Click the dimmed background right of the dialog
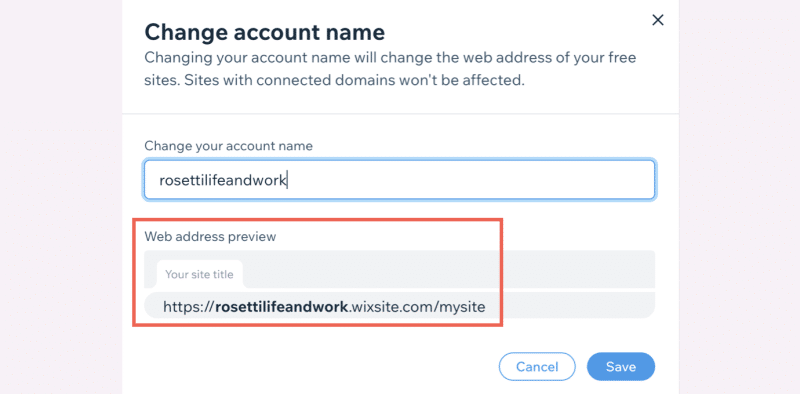The image size is (800, 394). click(x=739, y=197)
